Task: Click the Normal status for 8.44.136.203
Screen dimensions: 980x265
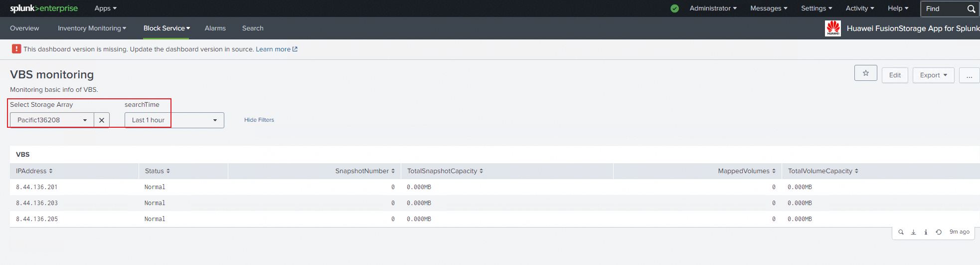Action: tap(155, 203)
